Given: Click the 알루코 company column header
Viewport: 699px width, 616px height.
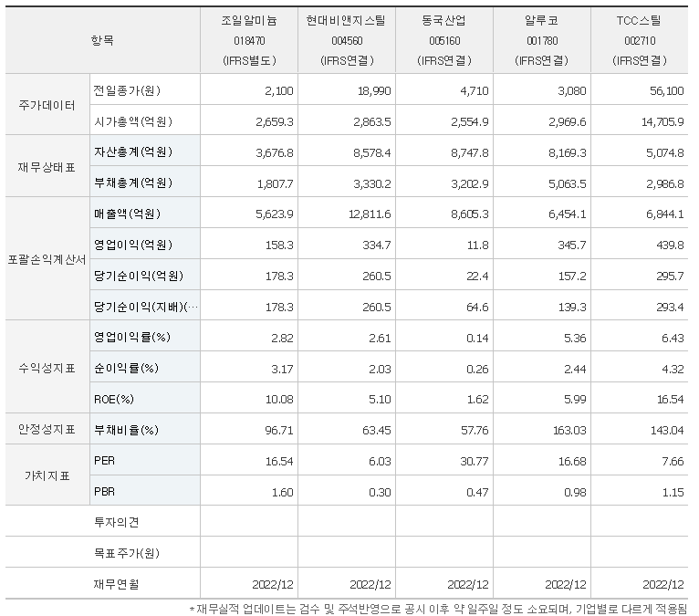Looking at the screenshot, I should point(542,40).
